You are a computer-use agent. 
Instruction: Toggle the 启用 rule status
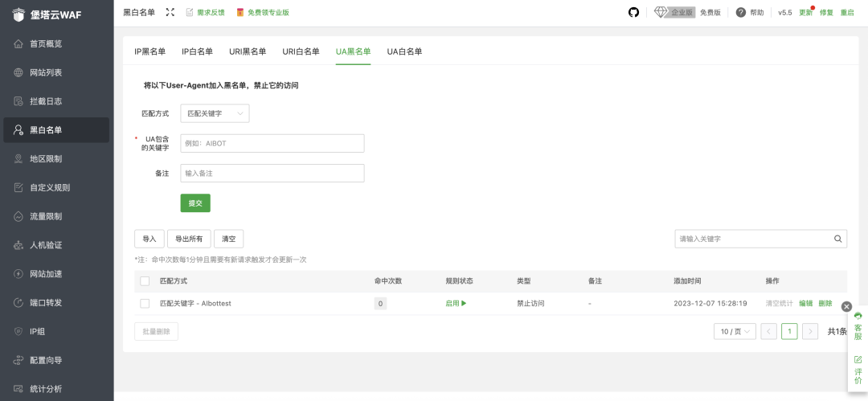pos(456,303)
